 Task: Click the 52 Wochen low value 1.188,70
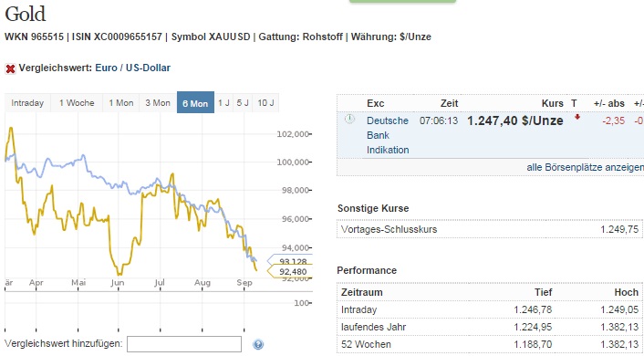[533, 344]
